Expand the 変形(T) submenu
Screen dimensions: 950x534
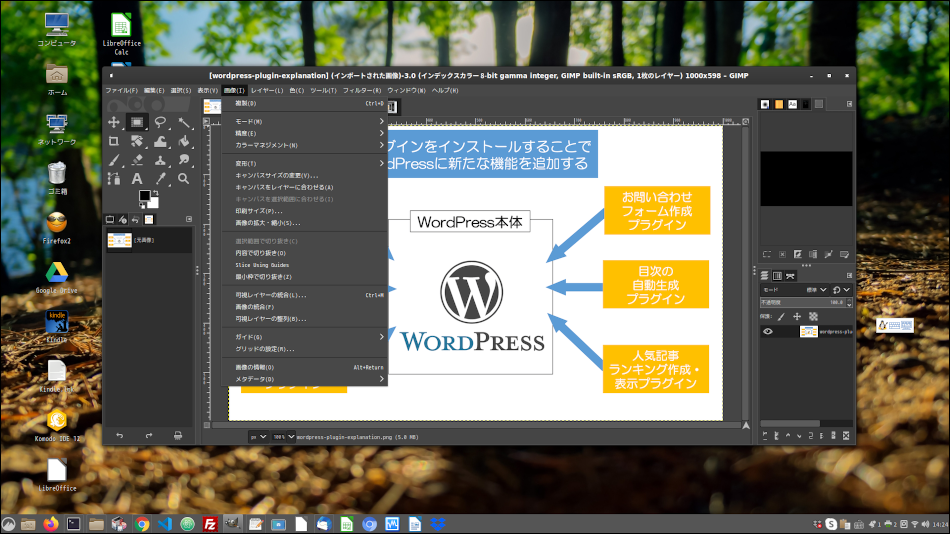tap(305, 164)
